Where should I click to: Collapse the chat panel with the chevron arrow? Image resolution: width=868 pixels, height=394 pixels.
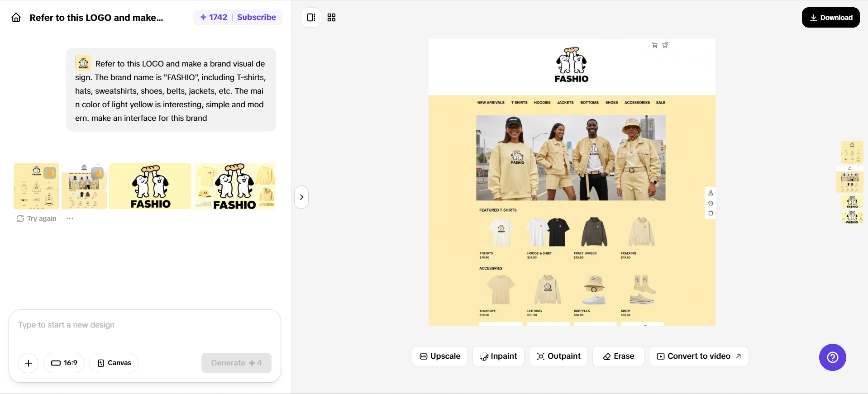click(301, 197)
